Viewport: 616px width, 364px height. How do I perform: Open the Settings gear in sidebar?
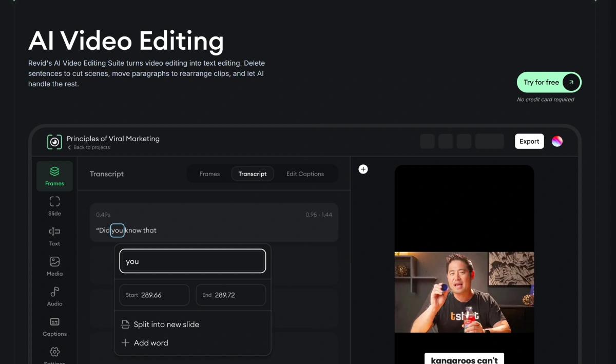[54, 352]
